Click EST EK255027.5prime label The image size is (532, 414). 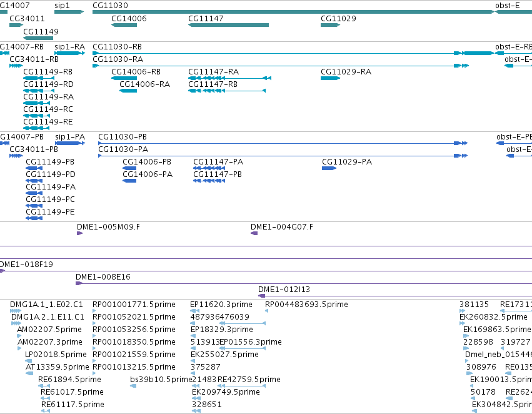(x=224, y=355)
